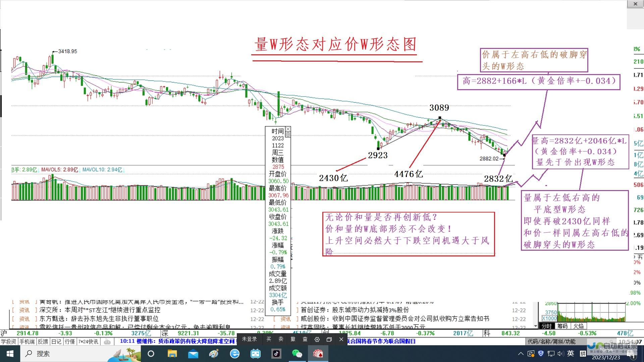644x362 pixels.
Task: Click cloud icon next to 7*24快讯
Action: [x=107, y=342]
